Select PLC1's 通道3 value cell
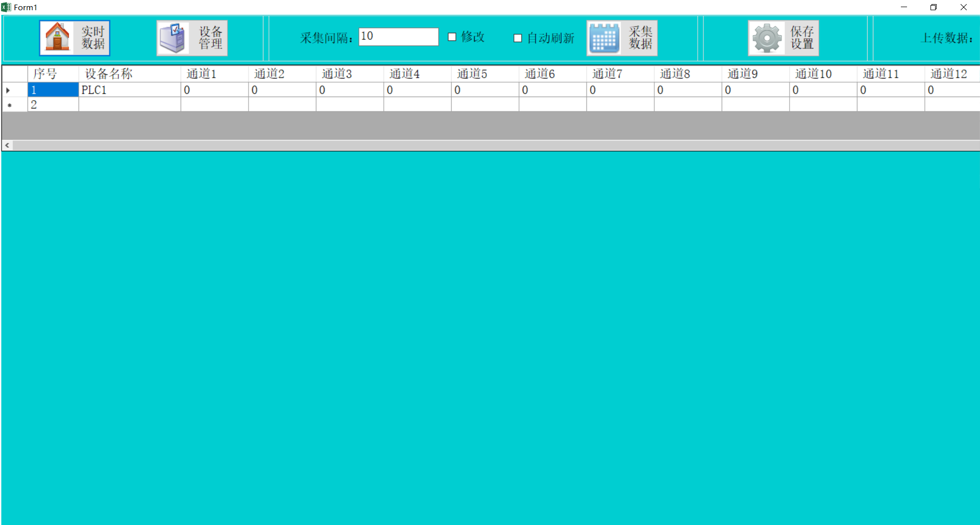The width and height of the screenshot is (980, 525). 350,90
